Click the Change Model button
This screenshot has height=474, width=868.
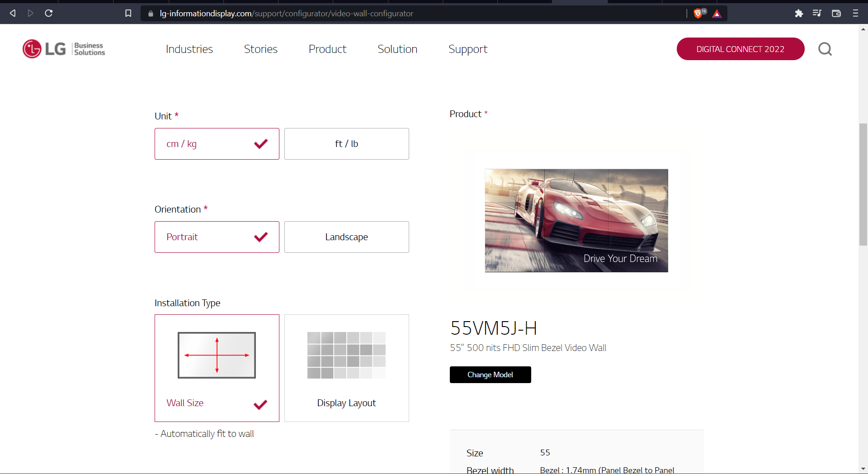[491, 374]
